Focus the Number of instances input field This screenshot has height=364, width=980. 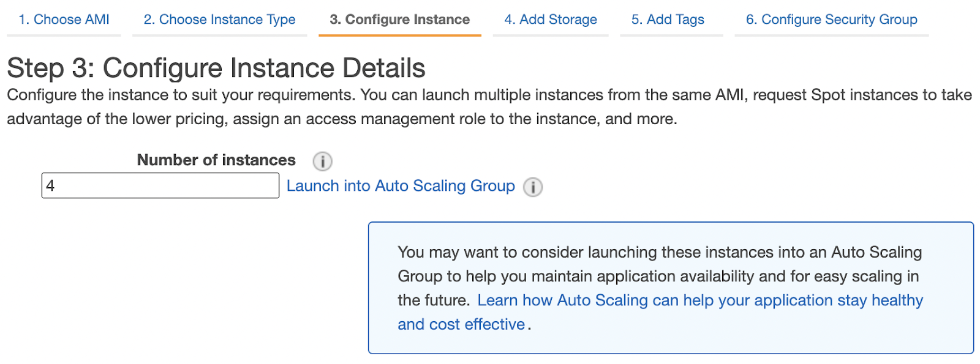pyautogui.click(x=160, y=186)
